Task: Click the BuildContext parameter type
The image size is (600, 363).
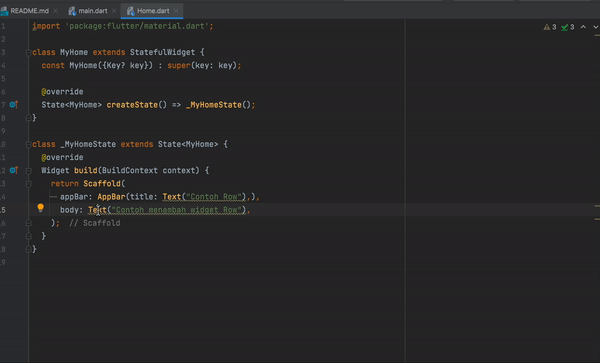Action: [x=130, y=170]
